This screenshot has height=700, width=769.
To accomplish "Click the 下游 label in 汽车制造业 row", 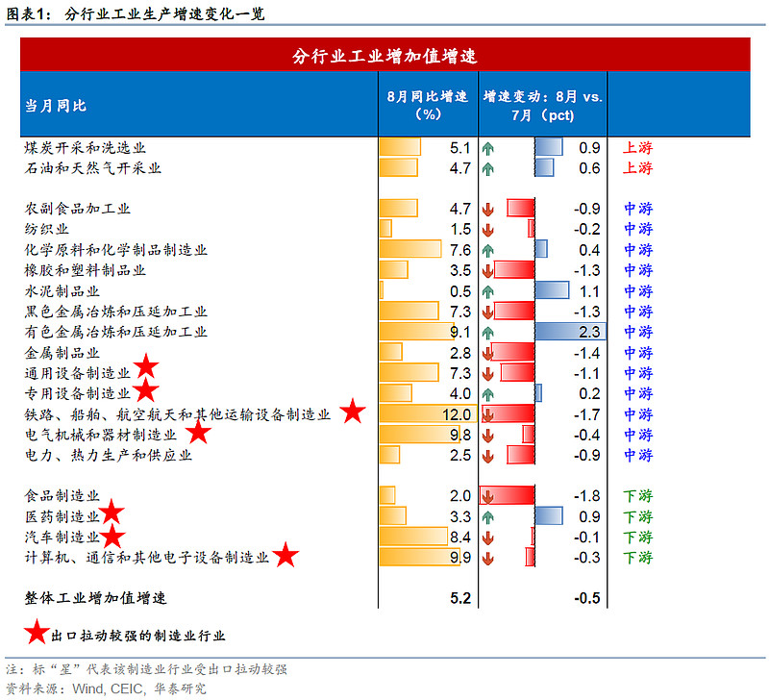I will tap(638, 537).
